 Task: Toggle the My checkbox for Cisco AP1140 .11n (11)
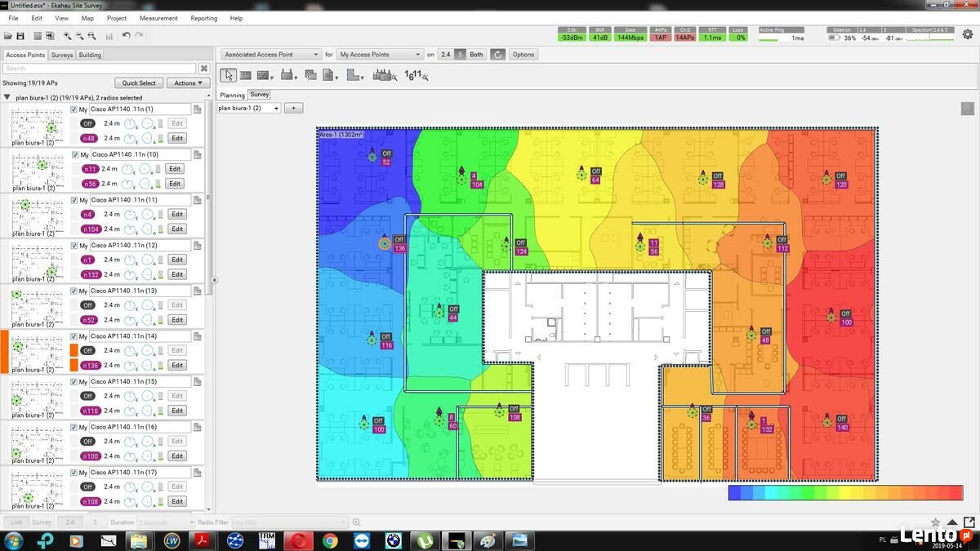tap(75, 200)
